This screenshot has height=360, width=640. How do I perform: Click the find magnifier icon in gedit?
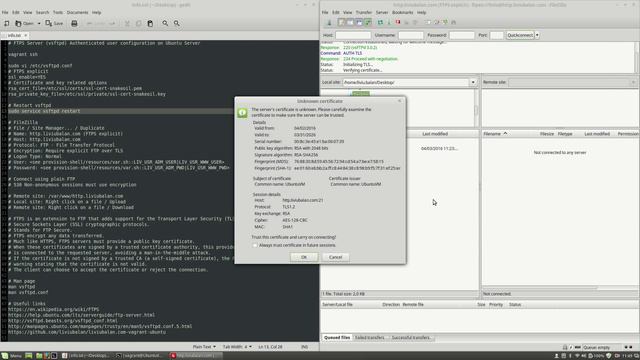[x=165, y=24]
